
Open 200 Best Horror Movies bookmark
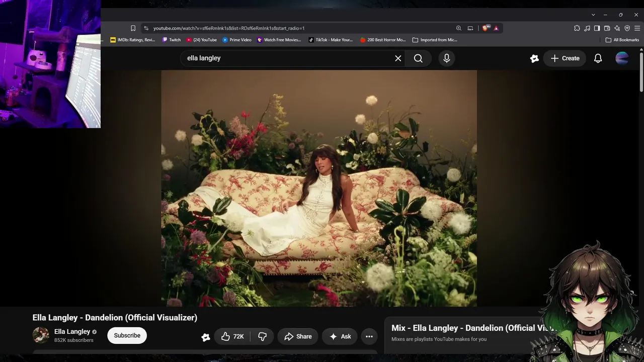[383, 40]
